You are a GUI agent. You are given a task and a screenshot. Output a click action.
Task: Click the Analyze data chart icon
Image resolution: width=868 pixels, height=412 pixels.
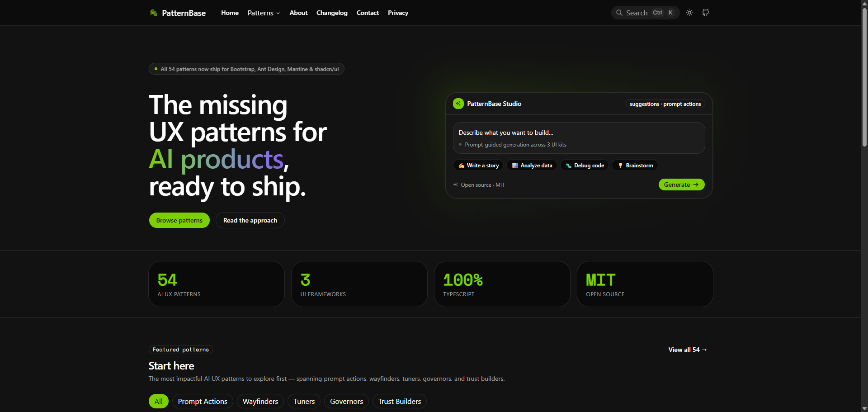coord(515,166)
